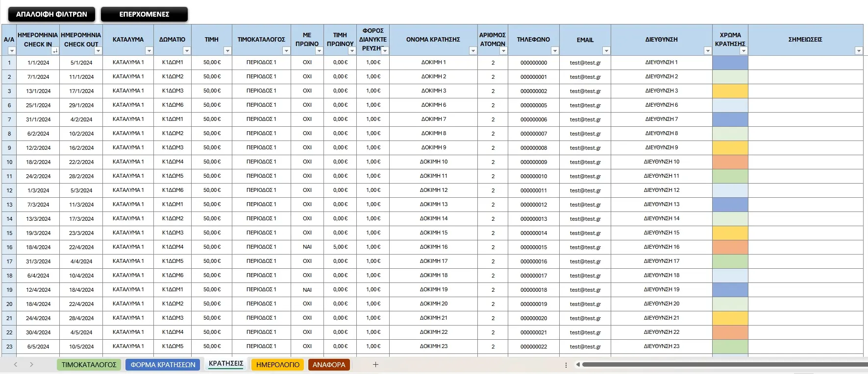Open the ΣΗΜΕΙΩΣΕΙΣ column filter dropdown

859,51
